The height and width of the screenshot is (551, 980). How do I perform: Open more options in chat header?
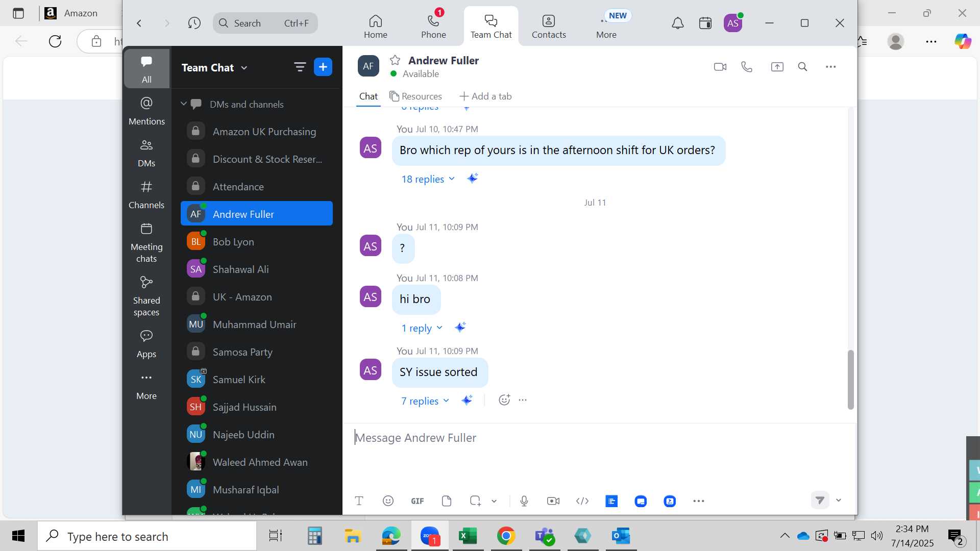click(x=830, y=67)
